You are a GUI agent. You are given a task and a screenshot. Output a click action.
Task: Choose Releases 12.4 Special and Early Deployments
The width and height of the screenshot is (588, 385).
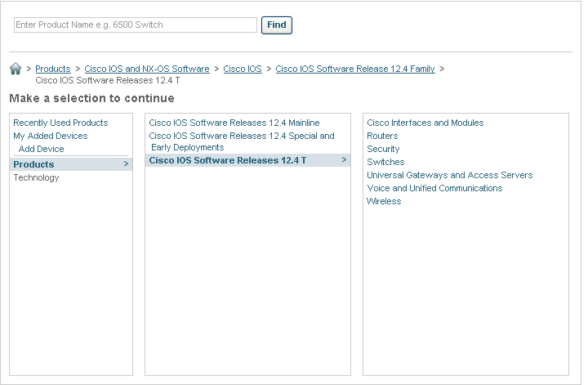click(x=242, y=141)
